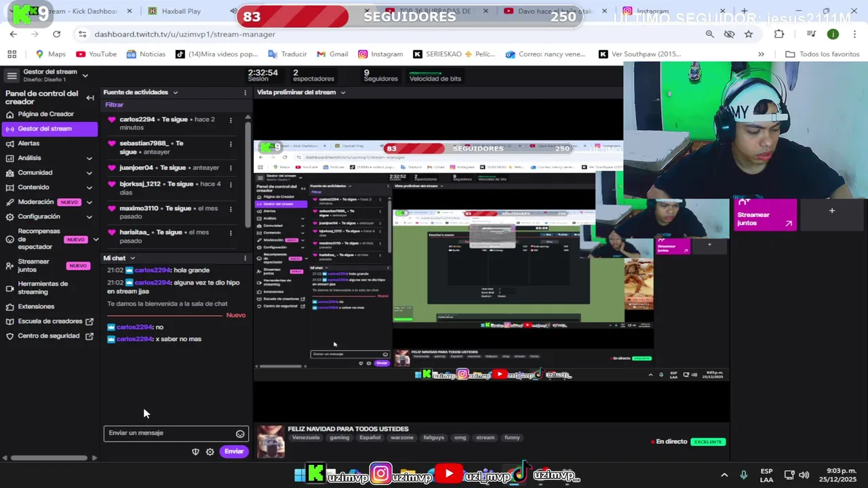The width and height of the screenshot is (868, 488).
Task: Open the hamburger navigation menu
Action: 12,76
